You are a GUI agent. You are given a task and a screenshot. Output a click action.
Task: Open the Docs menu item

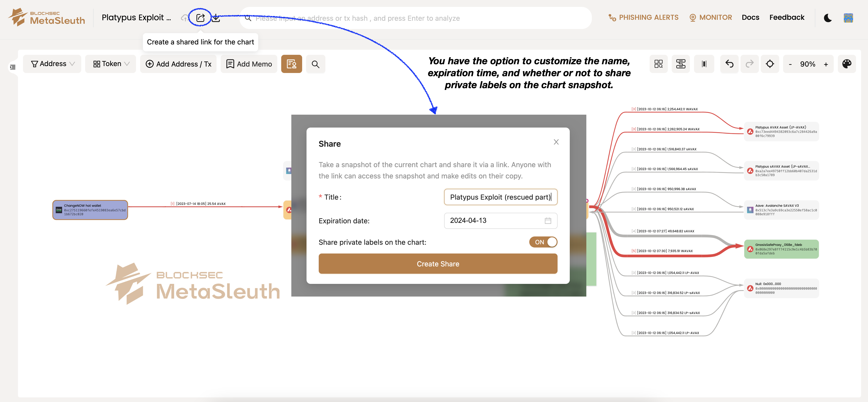(750, 17)
